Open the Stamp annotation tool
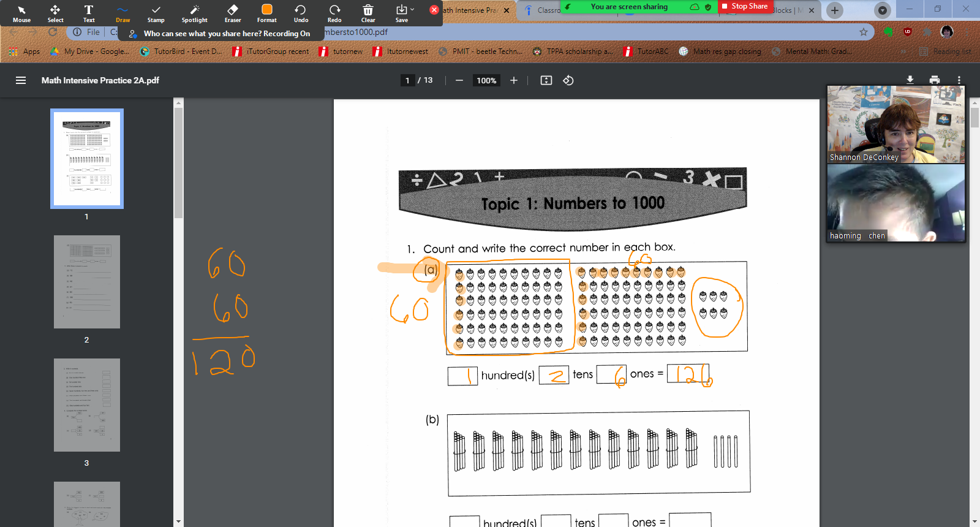 pyautogui.click(x=156, y=13)
